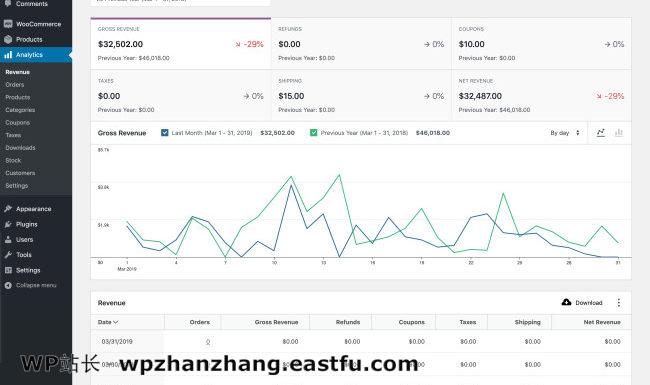Click the Download button label
The image size is (650, 385).
(589, 303)
